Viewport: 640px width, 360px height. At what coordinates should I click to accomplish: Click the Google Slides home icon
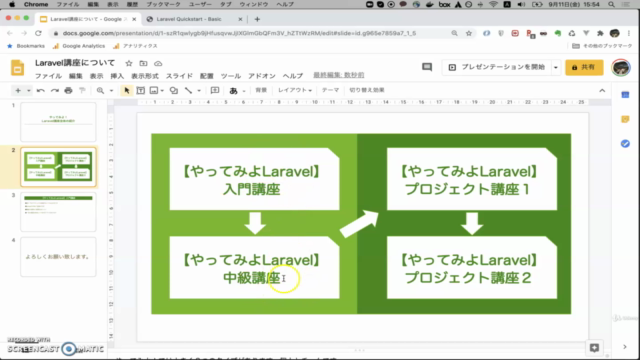18,68
